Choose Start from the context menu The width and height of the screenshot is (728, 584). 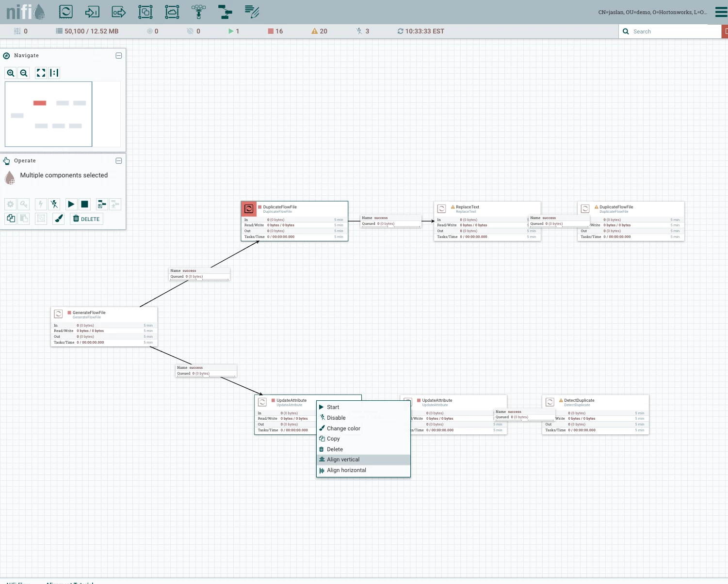(x=363, y=407)
